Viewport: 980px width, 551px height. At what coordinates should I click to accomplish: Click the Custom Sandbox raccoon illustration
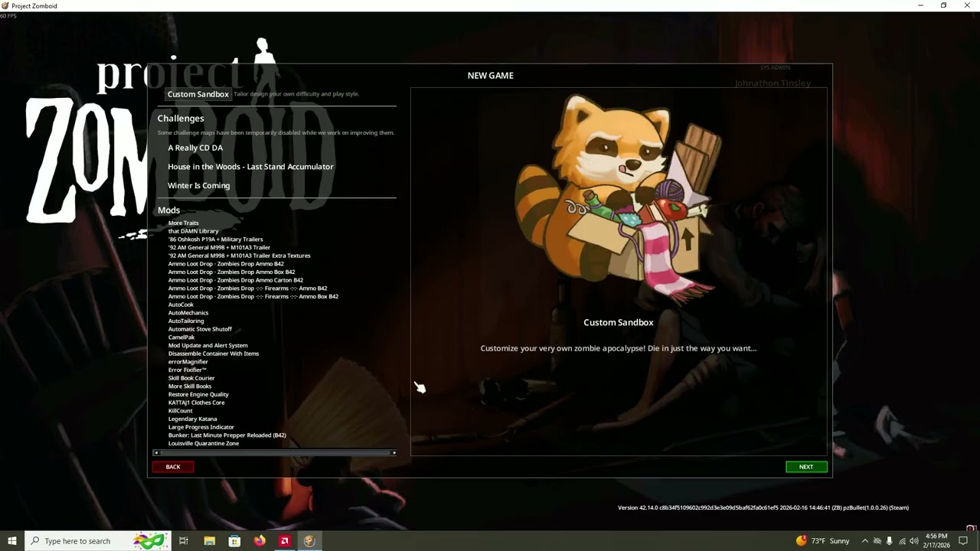(618, 199)
